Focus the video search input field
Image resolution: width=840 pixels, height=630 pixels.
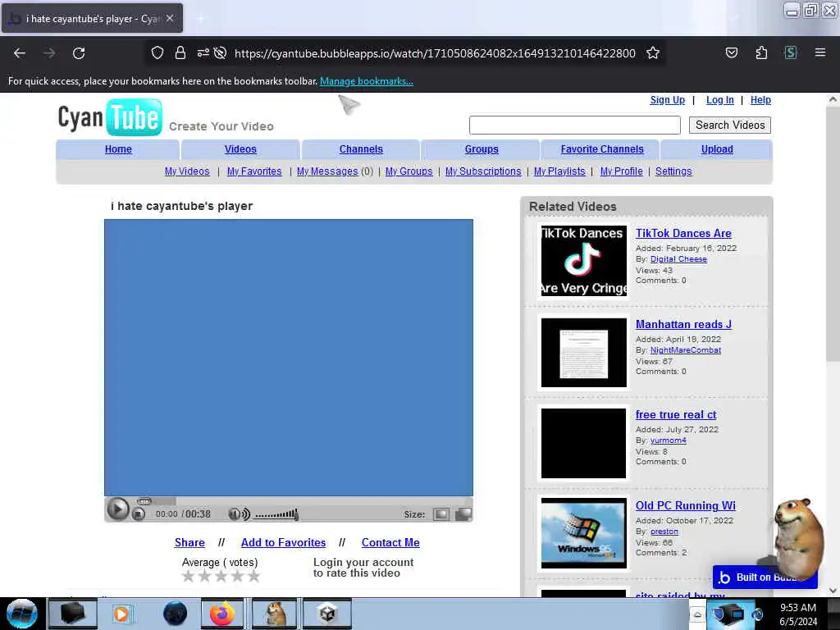coord(575,125)
